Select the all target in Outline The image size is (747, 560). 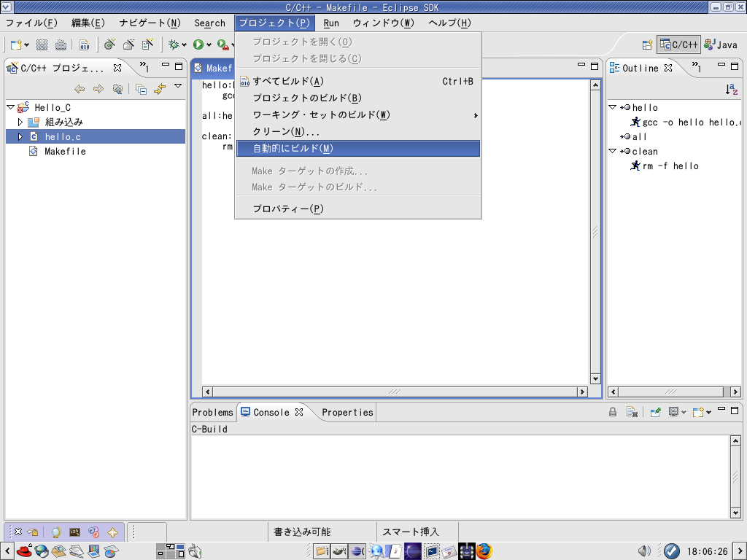[639, 136]
